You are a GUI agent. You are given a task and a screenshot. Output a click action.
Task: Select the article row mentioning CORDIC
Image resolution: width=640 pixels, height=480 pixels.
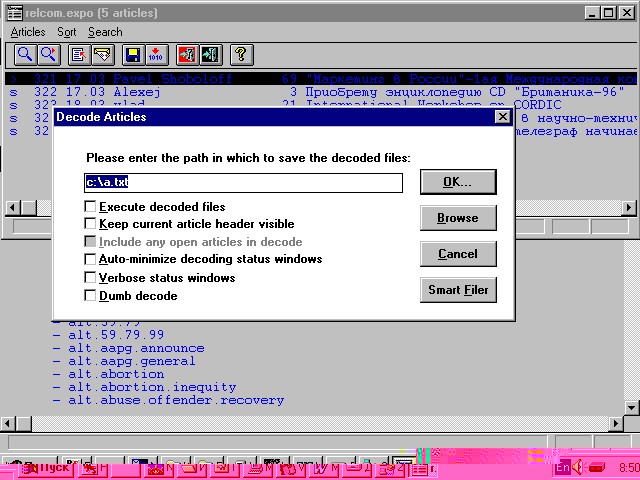point(321,104)
